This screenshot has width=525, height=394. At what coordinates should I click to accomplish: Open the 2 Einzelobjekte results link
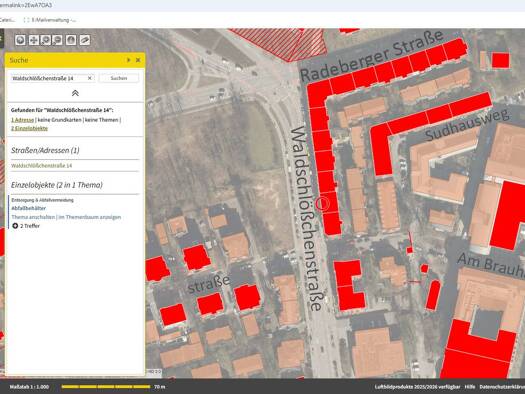point(29,129)
